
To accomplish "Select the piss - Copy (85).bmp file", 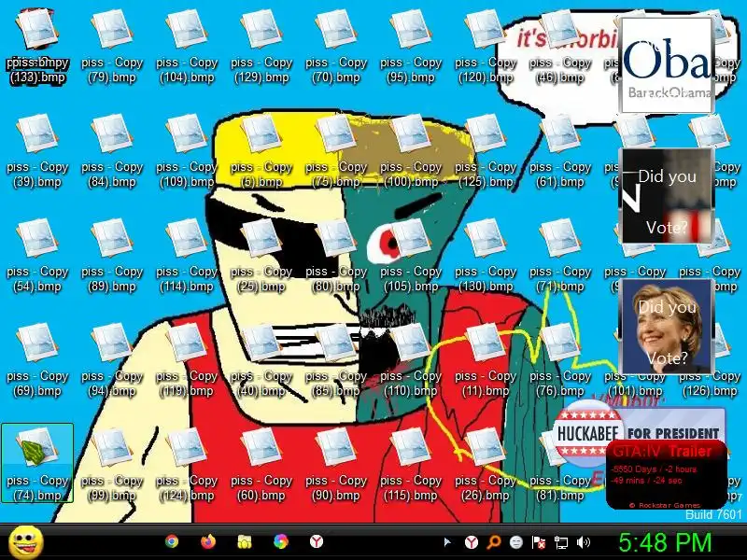I will 336,361.
